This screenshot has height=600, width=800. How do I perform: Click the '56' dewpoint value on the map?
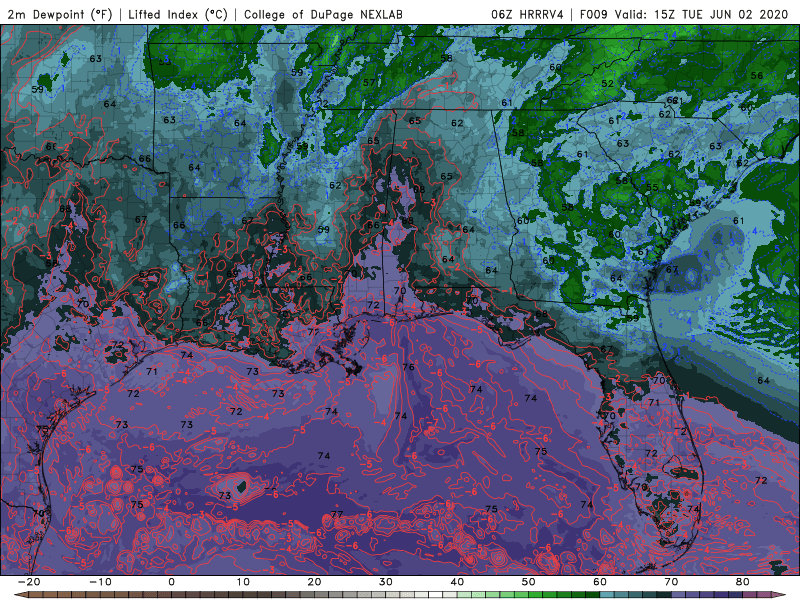pos(757,75)
